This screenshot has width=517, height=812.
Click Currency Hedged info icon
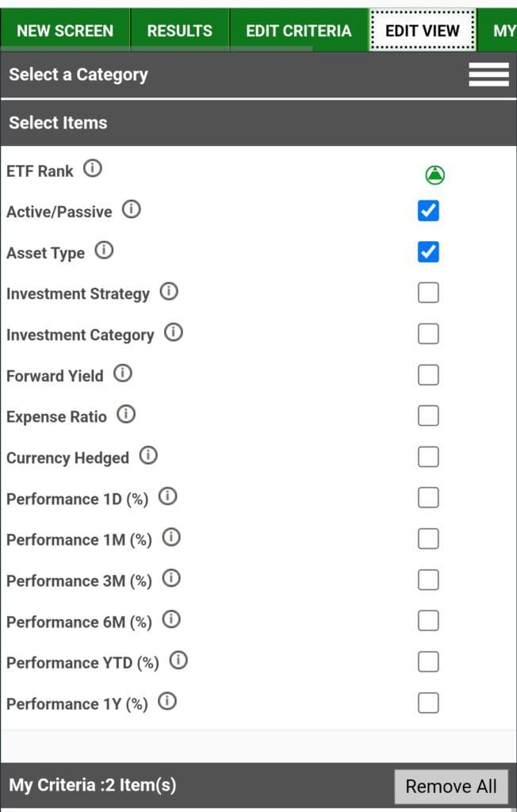click(x=148, y=456)
